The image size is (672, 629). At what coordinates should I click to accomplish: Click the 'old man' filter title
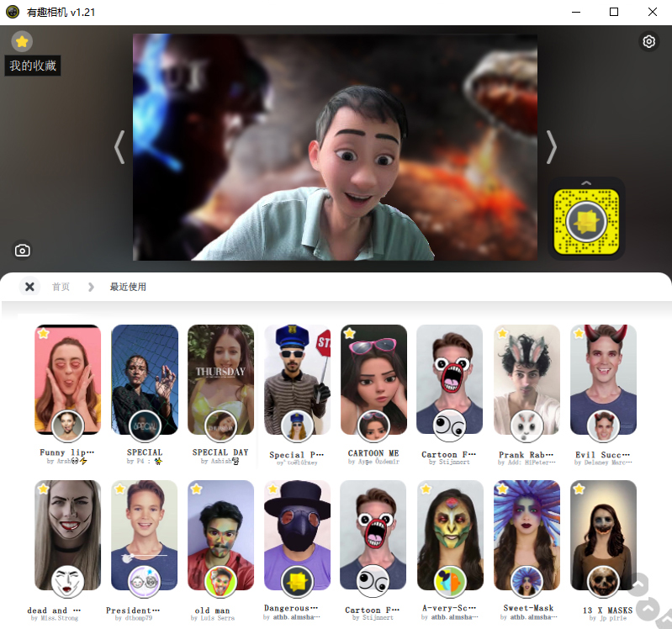[x=212, y=610]
